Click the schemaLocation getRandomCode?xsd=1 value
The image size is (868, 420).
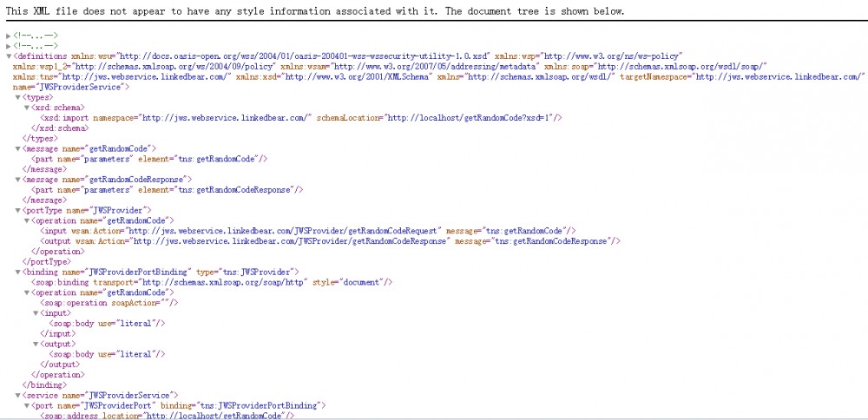click(x=470, y=118)
